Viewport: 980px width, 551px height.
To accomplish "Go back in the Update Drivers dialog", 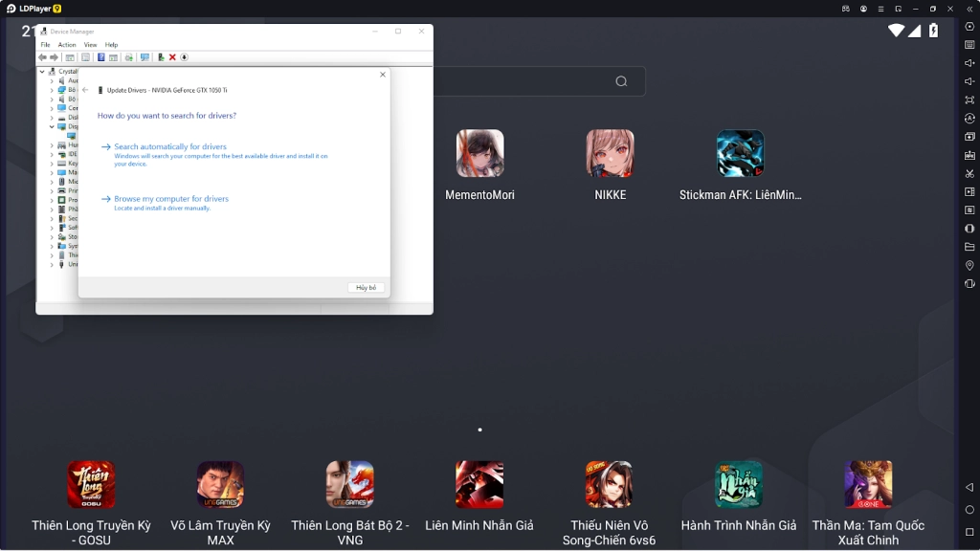I will point(85,90).
